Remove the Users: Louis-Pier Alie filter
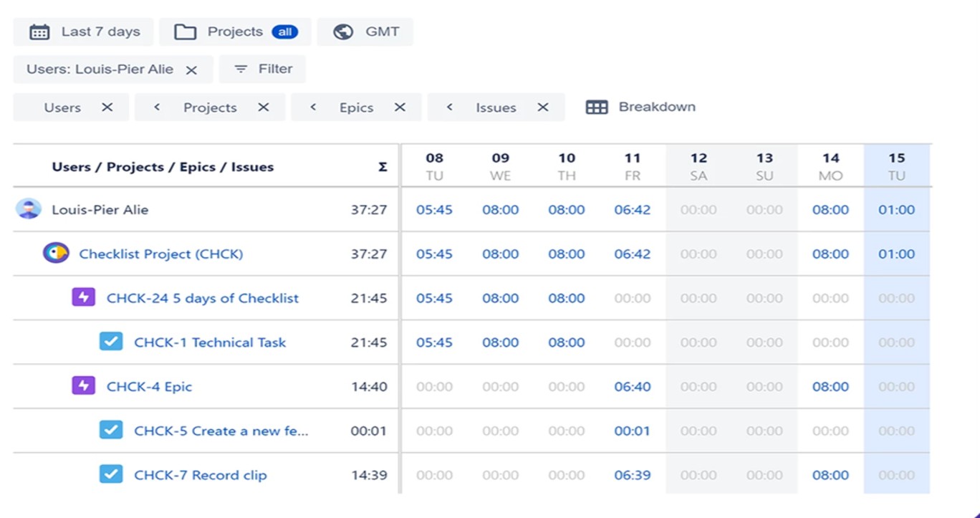Image resolution: width=980 pixels, height=518 pixels. (191, 70)
